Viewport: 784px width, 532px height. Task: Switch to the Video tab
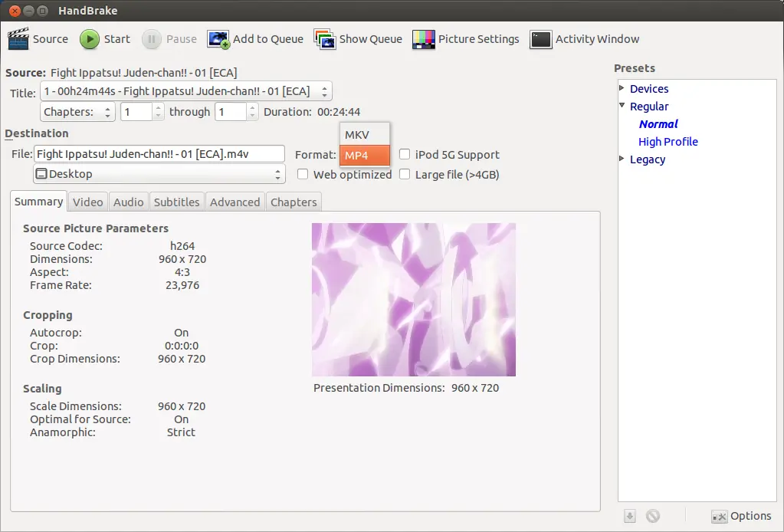[87, 202]
